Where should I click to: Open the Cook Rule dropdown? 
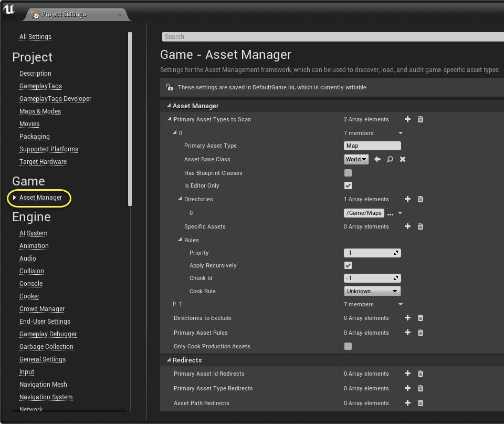[x=372, y=291]
